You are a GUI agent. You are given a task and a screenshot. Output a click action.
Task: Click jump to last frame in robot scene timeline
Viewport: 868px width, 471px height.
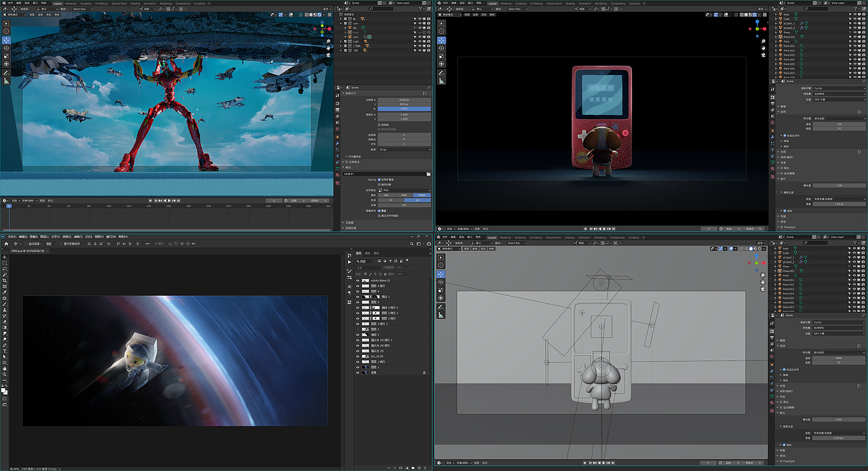tap(178, 200)
